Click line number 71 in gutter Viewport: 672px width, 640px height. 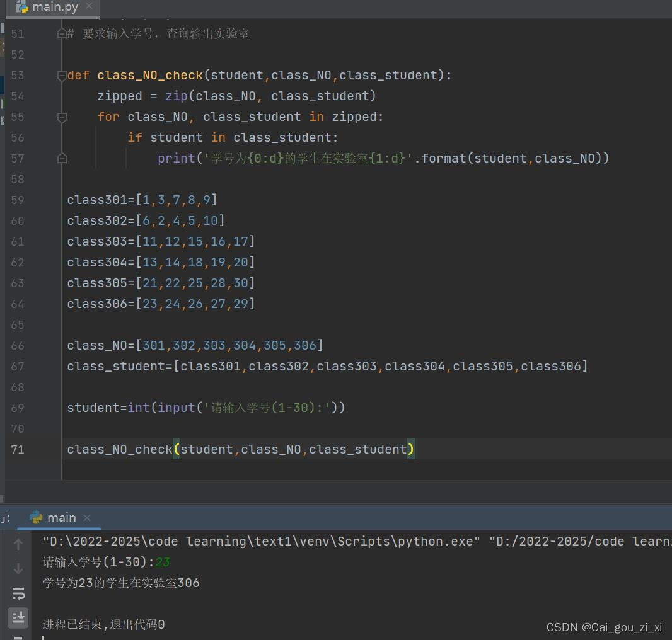[18, 449]
